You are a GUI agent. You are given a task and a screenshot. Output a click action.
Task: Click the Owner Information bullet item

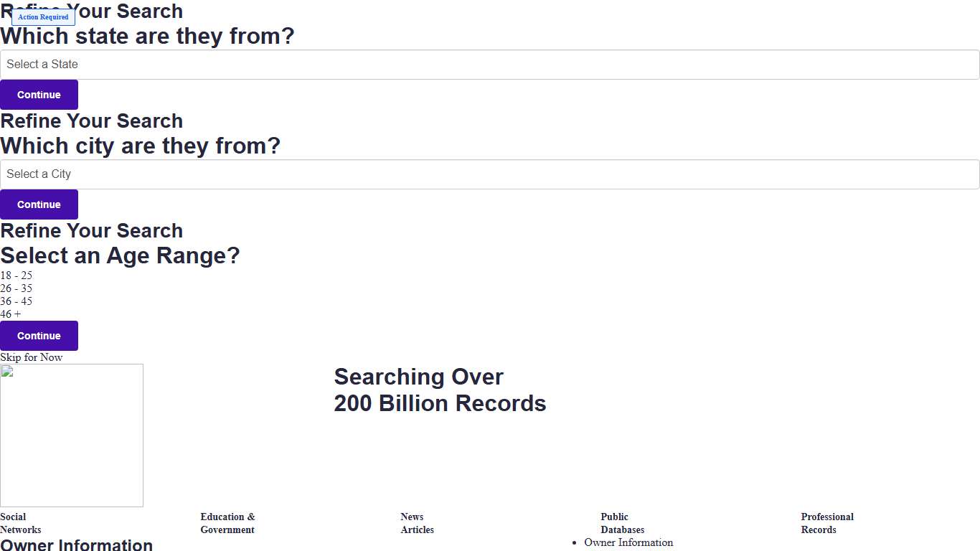pos(628,542)
